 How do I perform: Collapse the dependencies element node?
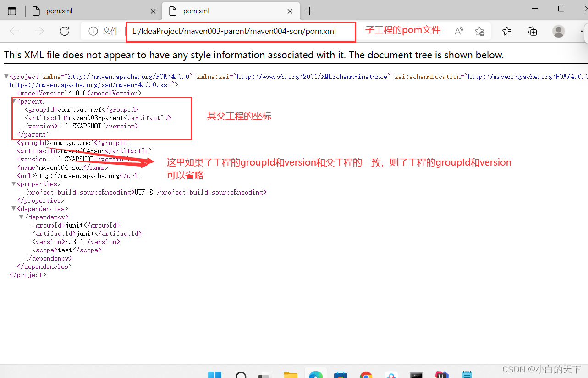pyautogui.click(x=14, y=209)
